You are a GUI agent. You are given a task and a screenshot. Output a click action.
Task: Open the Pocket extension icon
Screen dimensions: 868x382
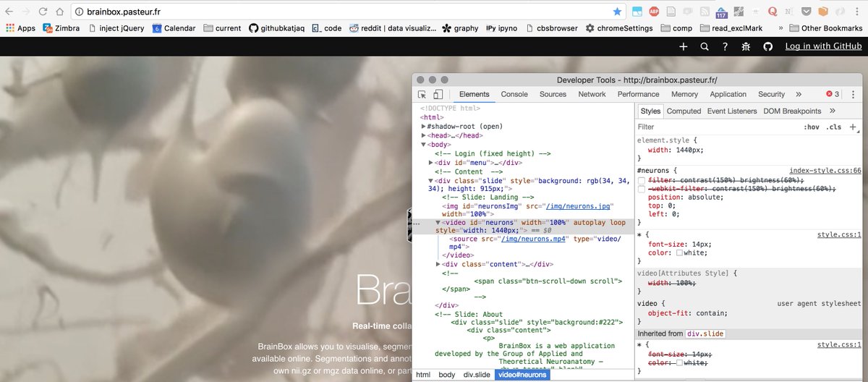[806, 12]
